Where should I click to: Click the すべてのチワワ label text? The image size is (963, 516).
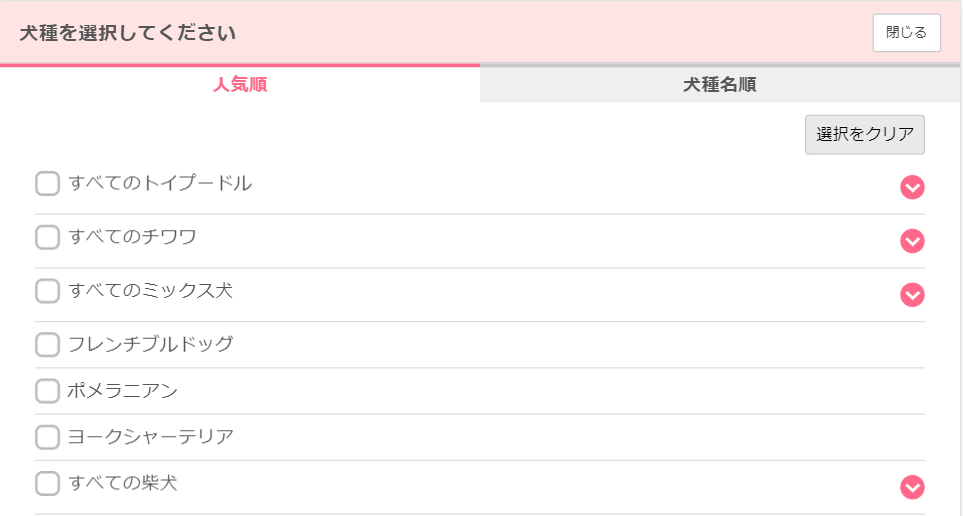[132, 236]
